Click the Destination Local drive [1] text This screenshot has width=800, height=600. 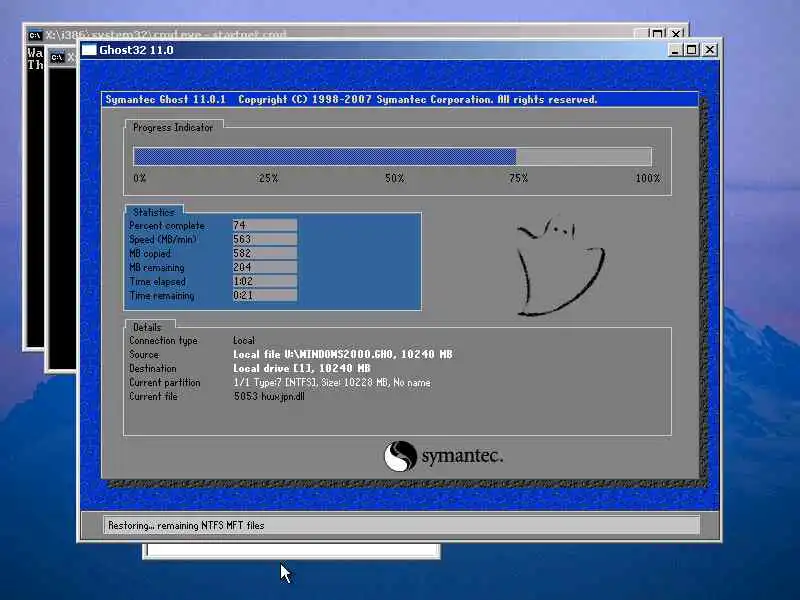302,368
